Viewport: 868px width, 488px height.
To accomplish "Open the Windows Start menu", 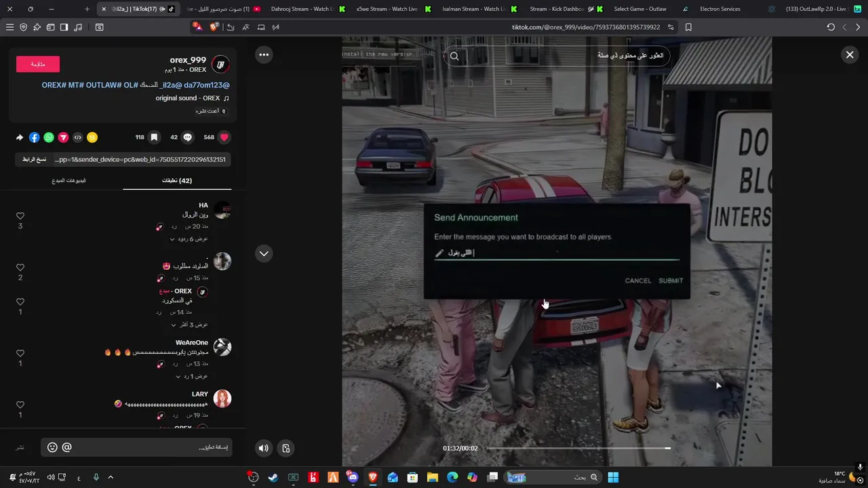I will pyautogui.click(x=613, y=477).
